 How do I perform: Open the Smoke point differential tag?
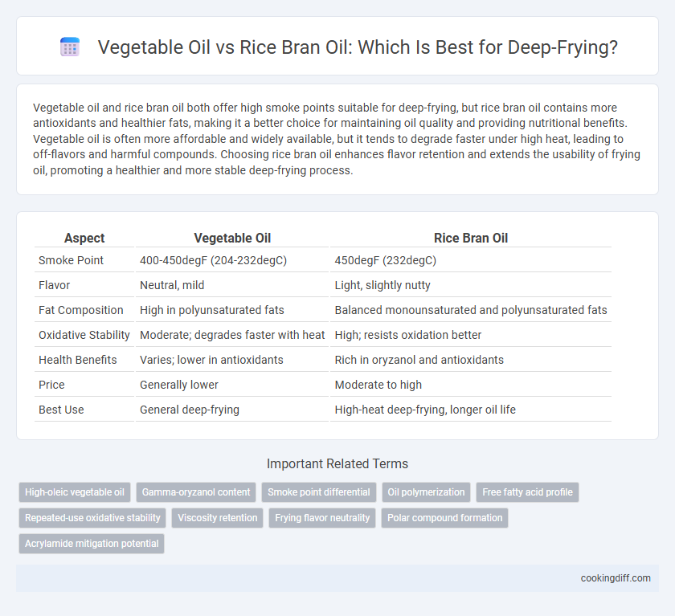(318, 492)
